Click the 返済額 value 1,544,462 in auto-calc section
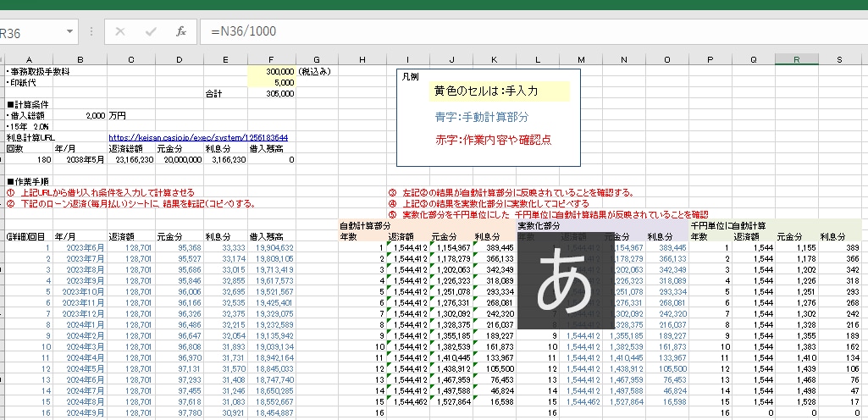Viewport: 868px width, 420px height. 408,401
